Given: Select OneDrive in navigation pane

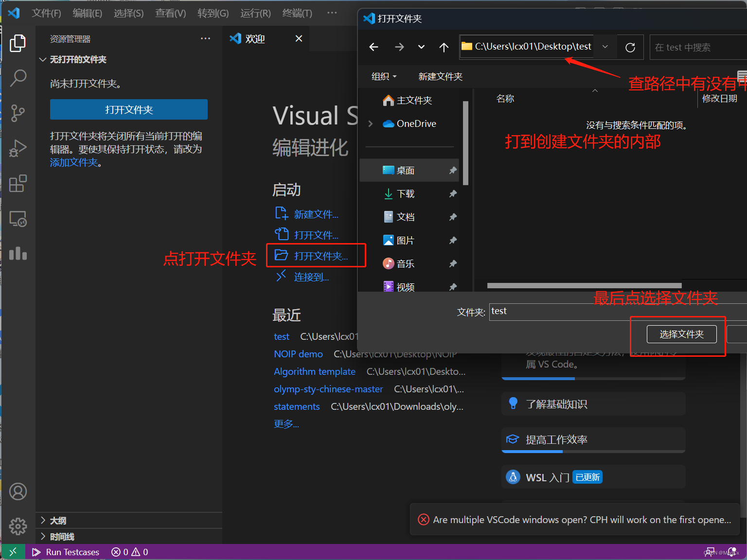Looking at the screenshot, I should tap(409, 123).
